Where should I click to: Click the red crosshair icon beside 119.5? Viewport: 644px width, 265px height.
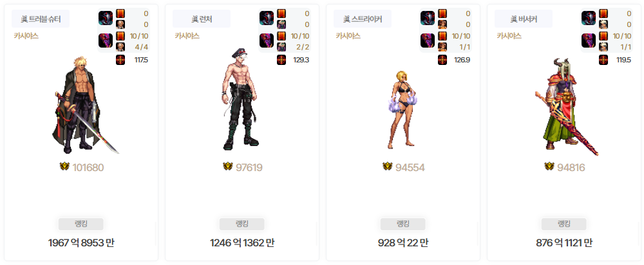tap(603, 60)
